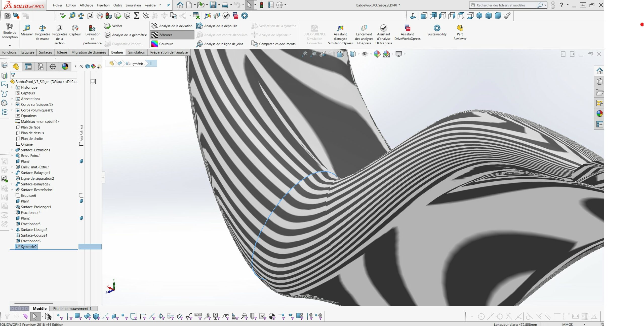The height and width of the screenshot is (326, 644).
Task: Expand Corps surfaciques(2) node
Action: pos(12,104)
